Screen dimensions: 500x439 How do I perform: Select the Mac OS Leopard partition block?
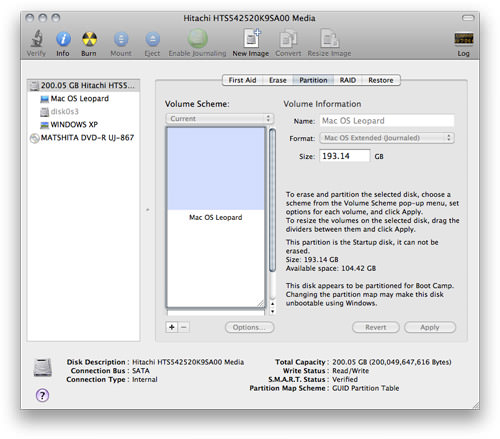pyautogui.click(x=216, y=217)
